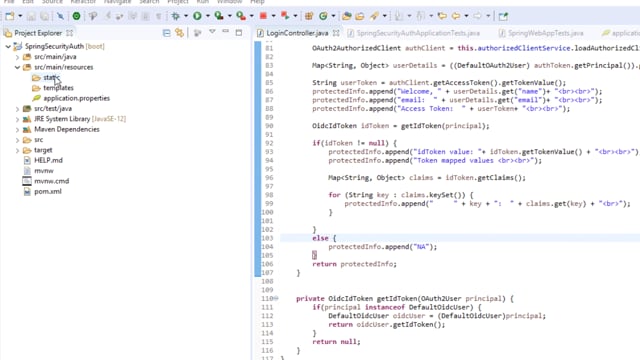Click the Forward navigation arrow icon
640x360 pixels.
tap(478, 16)
